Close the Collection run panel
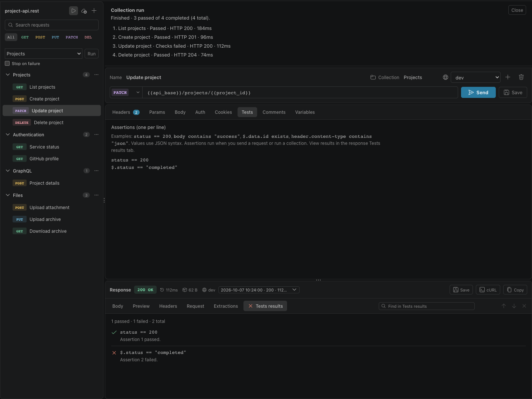The image size is (532, 399). pyautogui.click(x=517, y=10)
